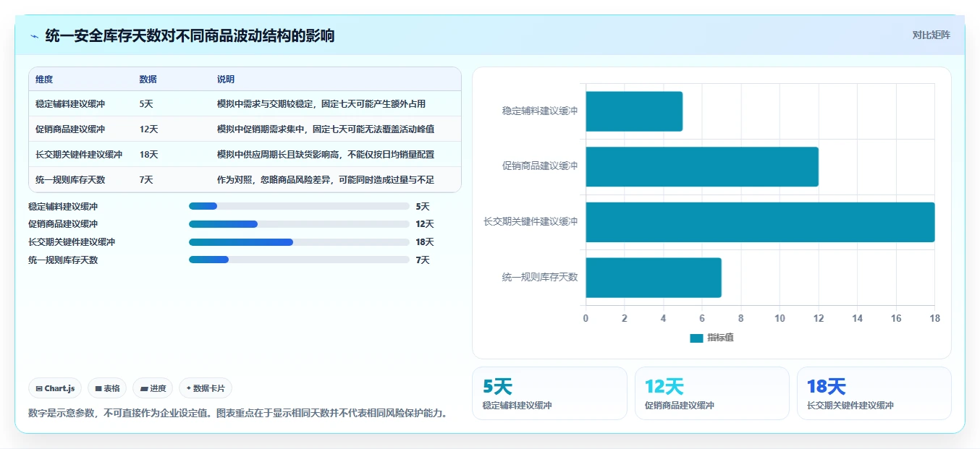This screenshot has width=980, height=449.
Task: Click the 长交期关键件建议缓冲 progress bar
Action: click(x=299, y=242)
